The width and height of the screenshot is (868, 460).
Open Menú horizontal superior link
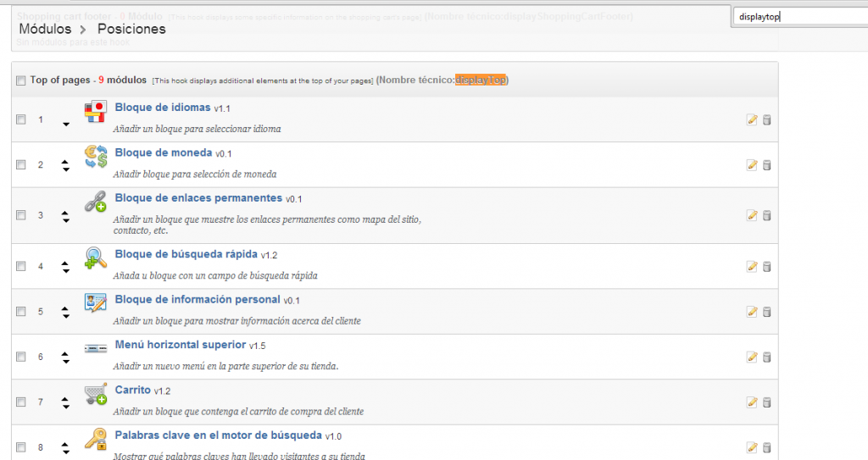(x=181, y=345)
